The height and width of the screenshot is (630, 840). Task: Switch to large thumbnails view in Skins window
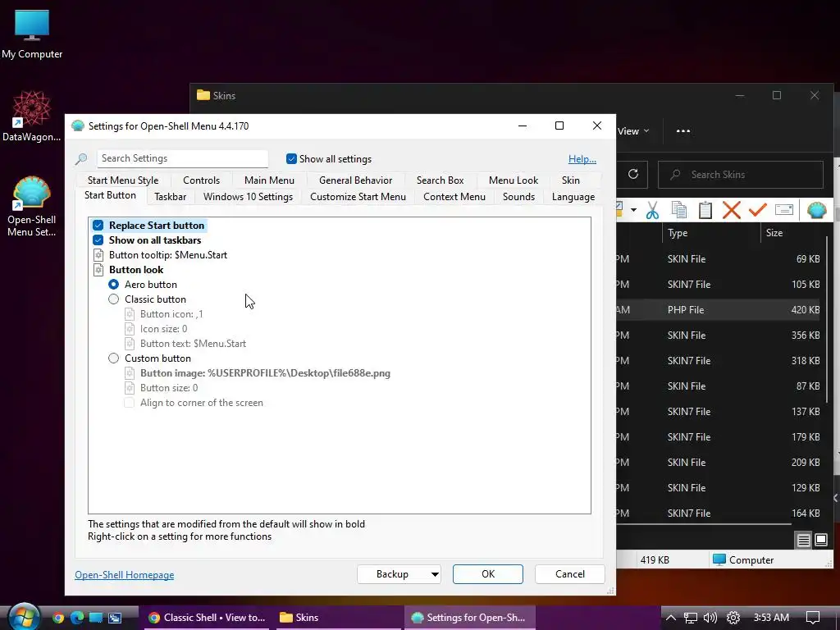click(x=820, y=540)
